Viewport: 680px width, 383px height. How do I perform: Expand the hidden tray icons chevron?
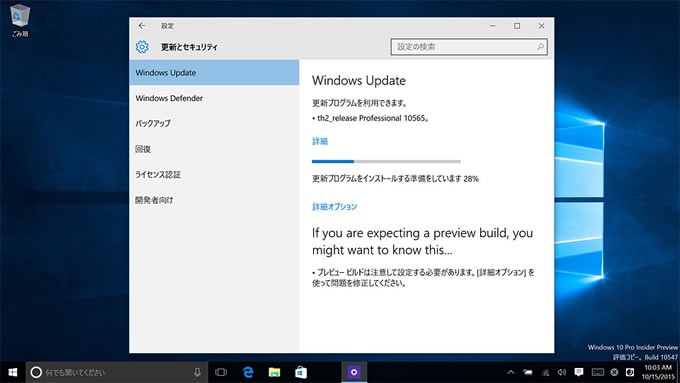pos(511,372)
